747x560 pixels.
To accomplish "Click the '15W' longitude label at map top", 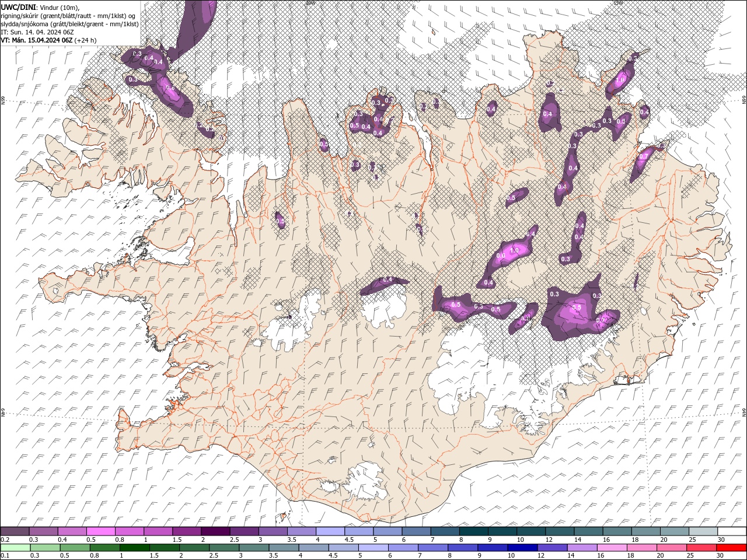I will pyautogui.click(x=618, y=3).
